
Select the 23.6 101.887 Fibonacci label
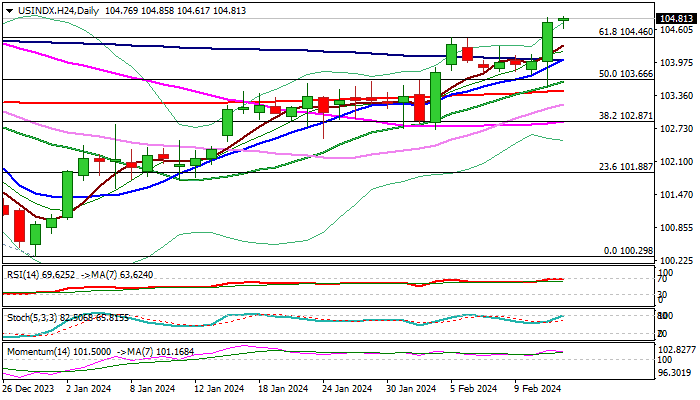click(626, 167)
